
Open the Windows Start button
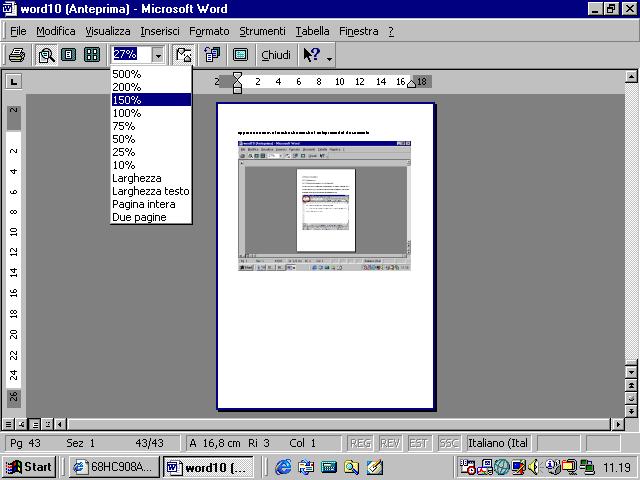pyautogui.click(x=29, y=467)
